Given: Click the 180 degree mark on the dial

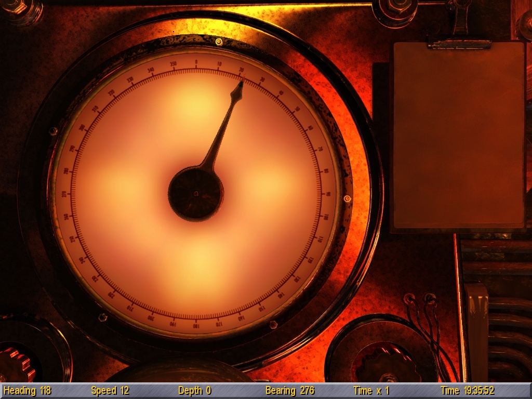Looking at the screenshot, I should point(196,326).
